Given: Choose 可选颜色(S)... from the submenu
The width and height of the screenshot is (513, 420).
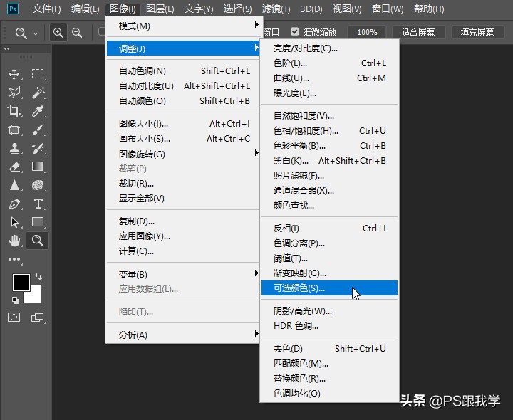Looking at the screenshot, I should 329,288.
